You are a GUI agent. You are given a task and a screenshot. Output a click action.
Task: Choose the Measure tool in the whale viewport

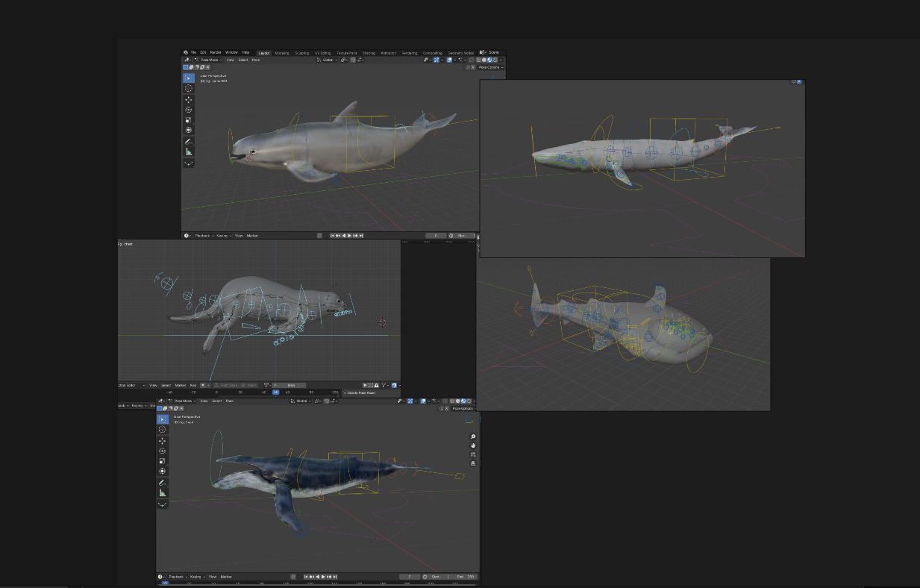click(x=162, y=492)
